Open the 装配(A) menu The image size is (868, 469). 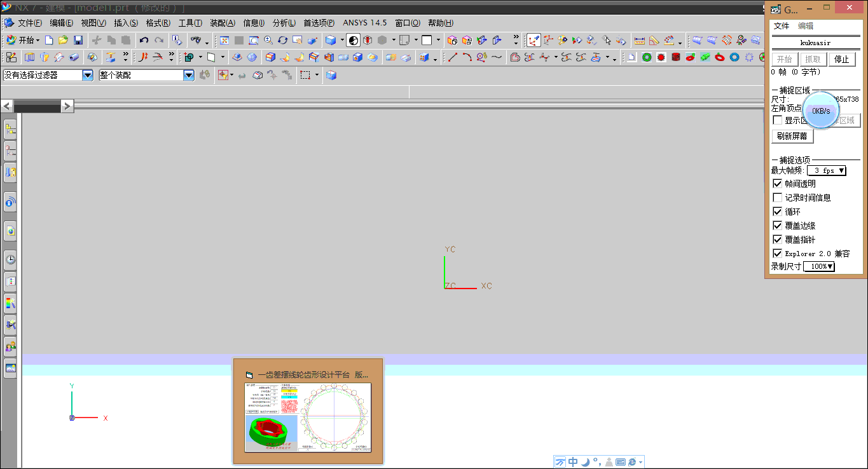click(x=223, y=23)
